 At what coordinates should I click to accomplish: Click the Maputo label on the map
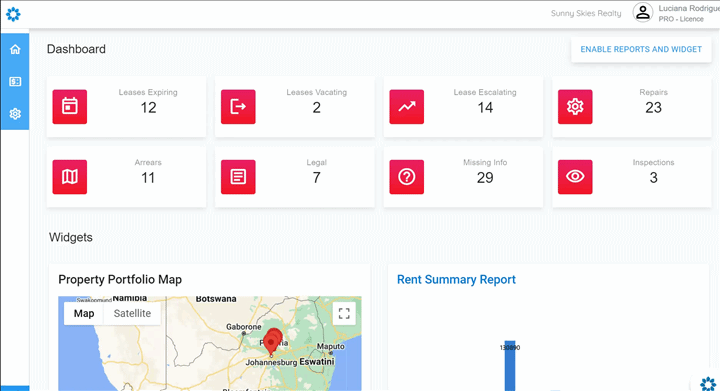point(331,346)
